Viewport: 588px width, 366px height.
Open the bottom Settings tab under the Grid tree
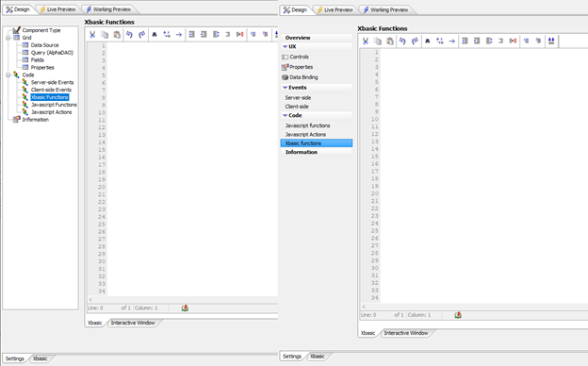(15, 358)
